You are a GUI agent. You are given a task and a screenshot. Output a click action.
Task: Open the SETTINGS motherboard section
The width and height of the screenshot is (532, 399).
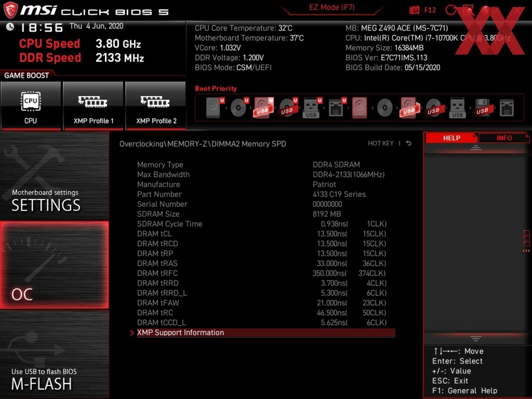coord(54,176)
